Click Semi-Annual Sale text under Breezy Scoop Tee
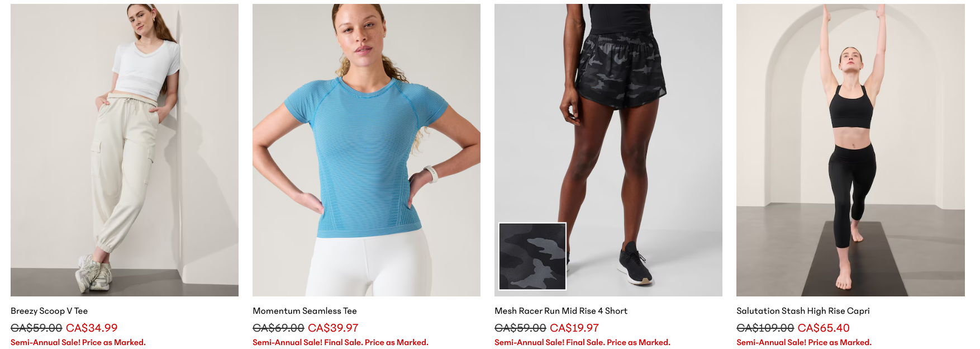Screen dimensions: 980x349 (78, 342)
